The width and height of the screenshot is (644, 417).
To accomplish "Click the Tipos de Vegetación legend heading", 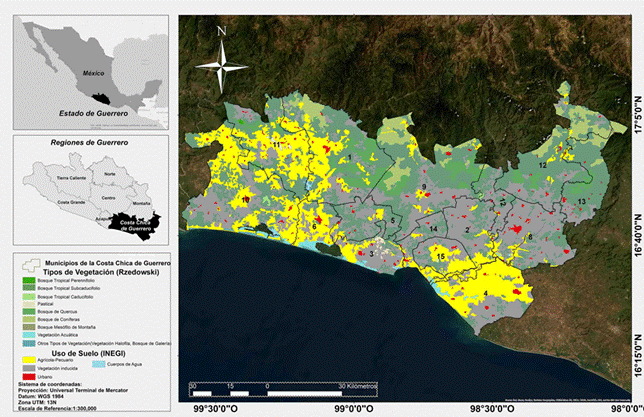I will tap(96, 271).
